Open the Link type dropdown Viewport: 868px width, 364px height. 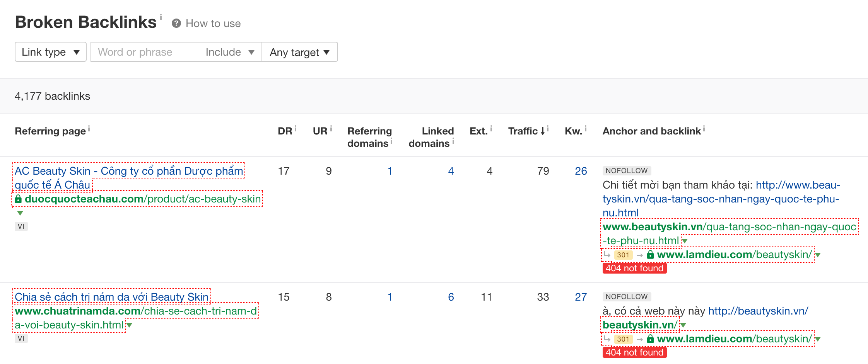pyautogui.click(x=51, y=52)
